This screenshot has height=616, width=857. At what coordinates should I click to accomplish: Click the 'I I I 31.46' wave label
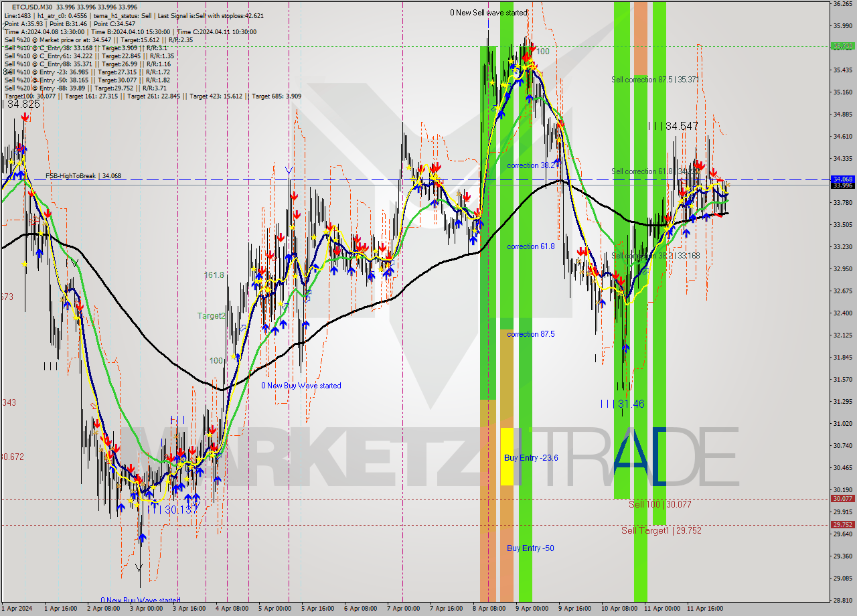click(622, 404)
